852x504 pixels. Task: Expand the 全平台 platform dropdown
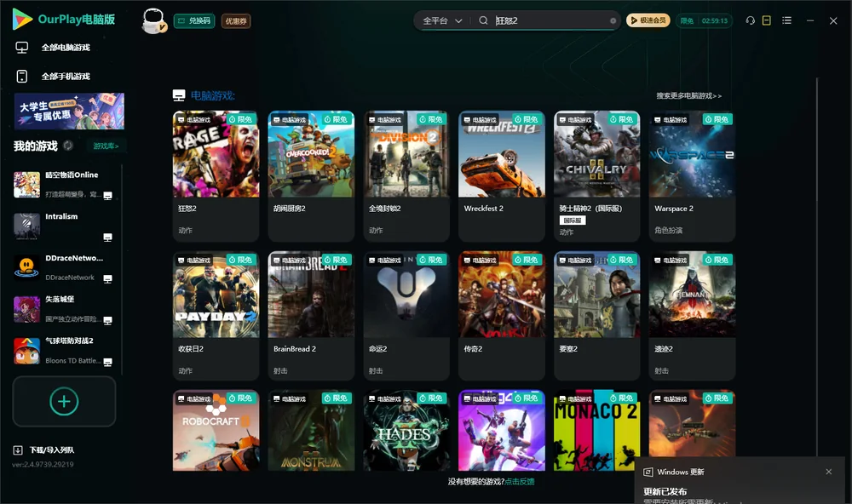[x=442, y=20]
